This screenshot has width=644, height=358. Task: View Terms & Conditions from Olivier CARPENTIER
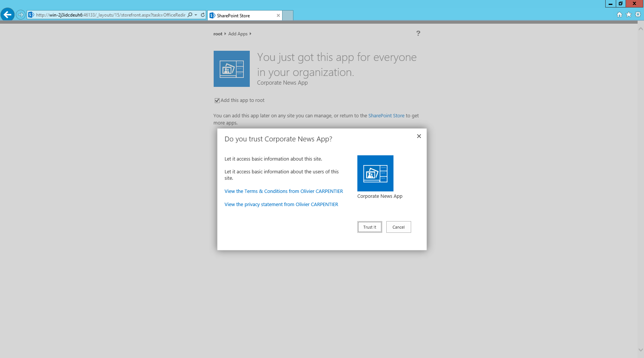click(284, 191)
